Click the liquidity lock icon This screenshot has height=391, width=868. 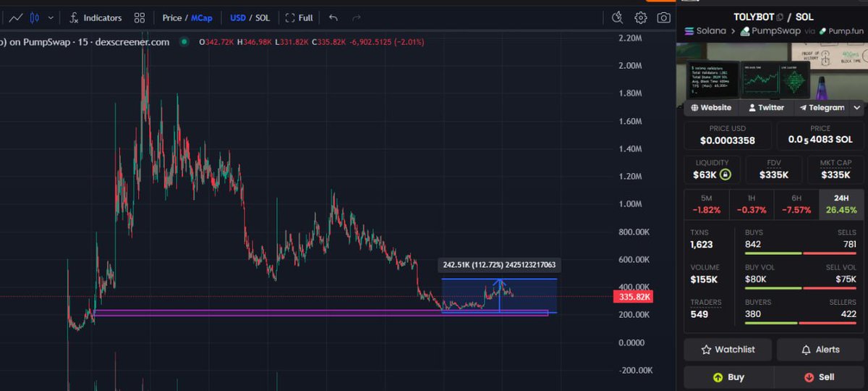point(725,175)
